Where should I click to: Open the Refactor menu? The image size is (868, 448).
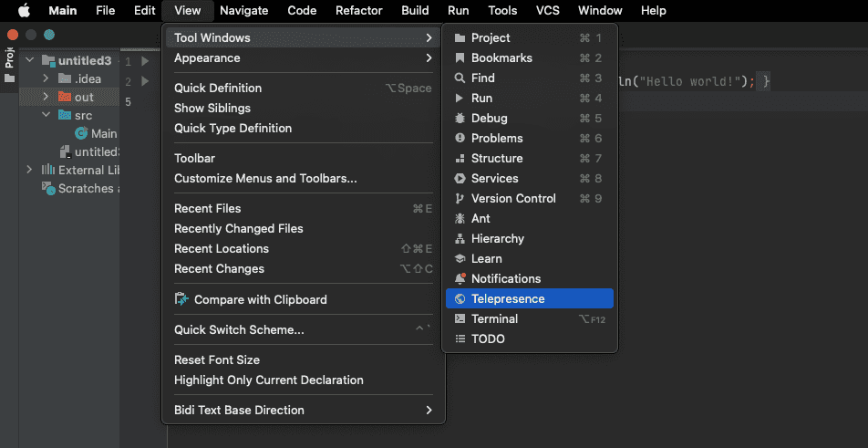[358, 11]
